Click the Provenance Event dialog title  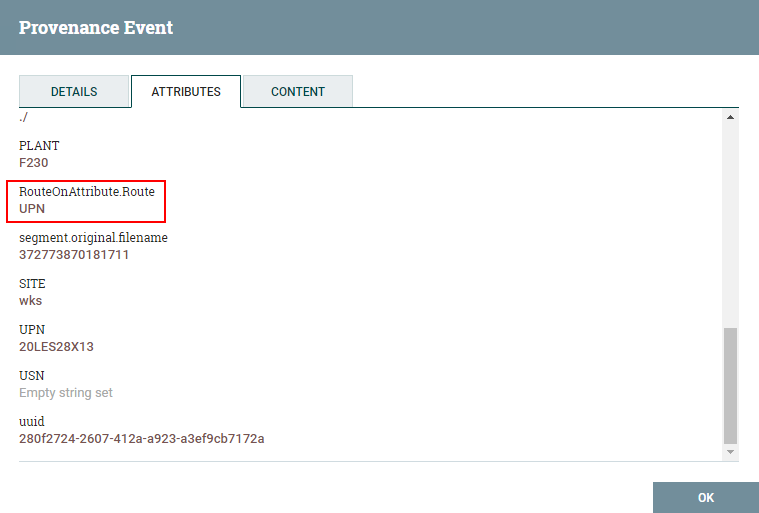[x=96, y=28]
